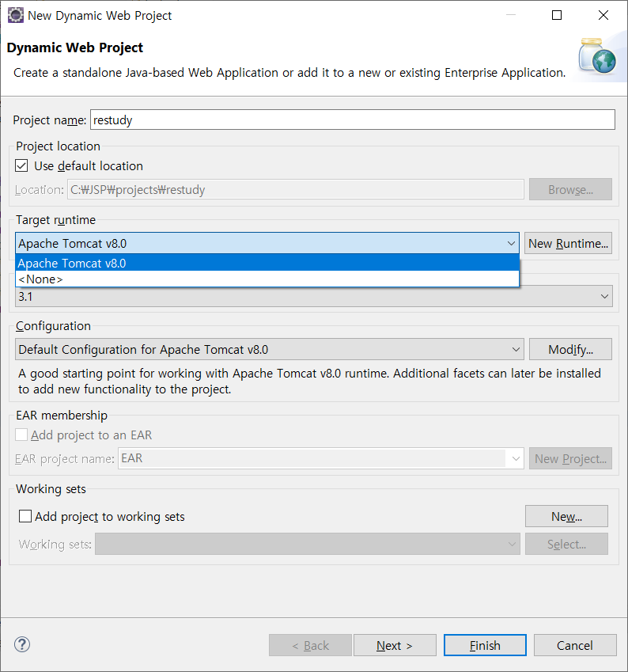The image size is (628, 672).
Task: Toggle Use default location checkbox
Action: [21, 166]
